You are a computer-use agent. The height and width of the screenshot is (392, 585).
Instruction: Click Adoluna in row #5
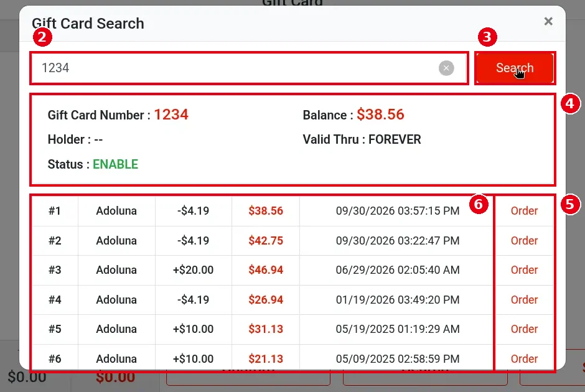tap(116, 329)
